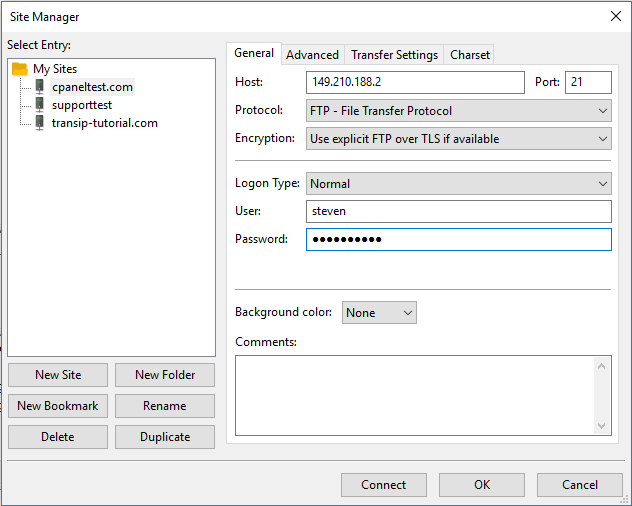Click the New Bookmark button
Viewport: 632px width, 506px height.
[58, 406]
